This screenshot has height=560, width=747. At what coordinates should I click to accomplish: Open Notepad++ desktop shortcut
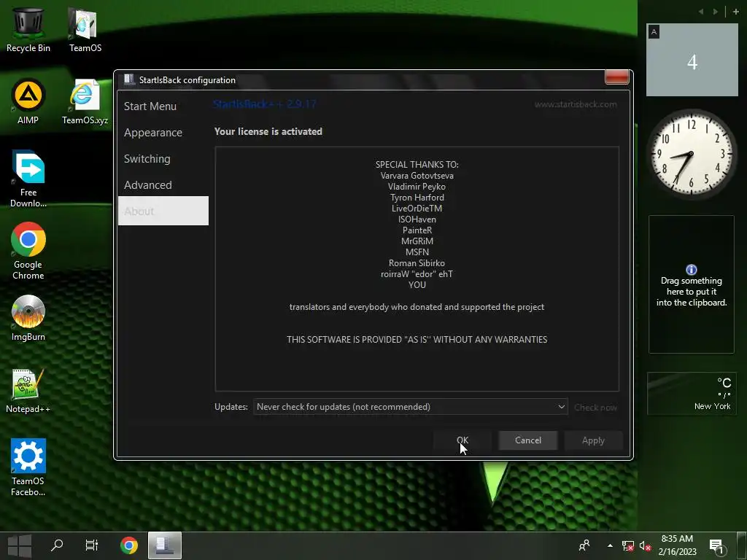pos(28,391)
